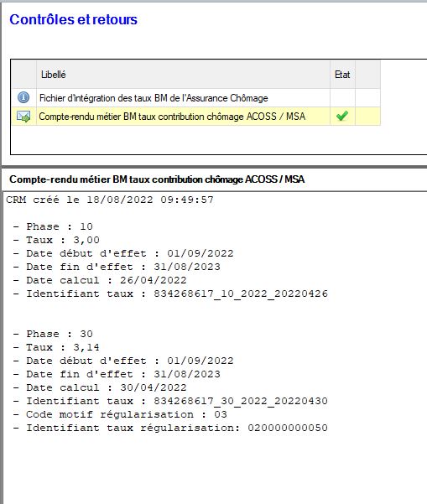Click the Code motif régularisation line
Image resolution: width=427 pixels, height=504 pixels.
point(120,414)
